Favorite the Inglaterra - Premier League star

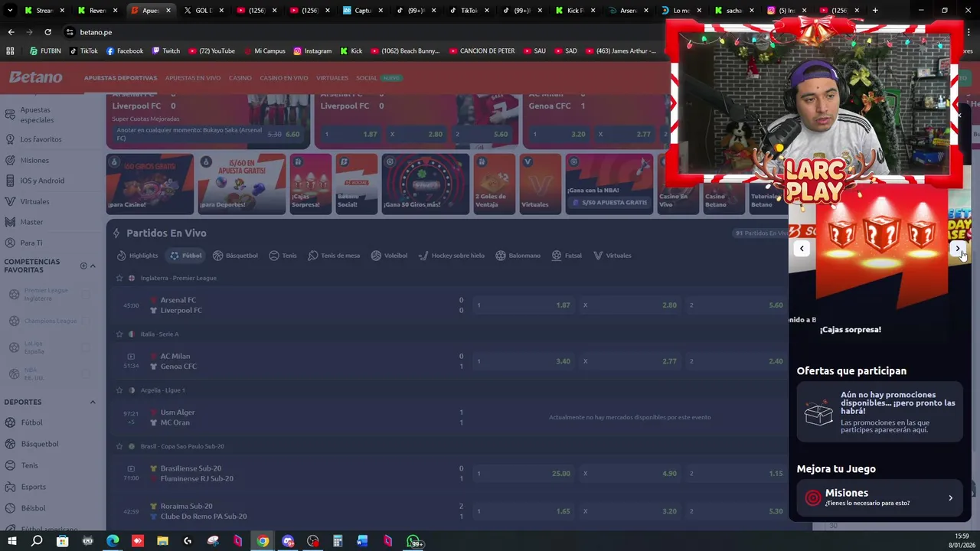point(119,278)
